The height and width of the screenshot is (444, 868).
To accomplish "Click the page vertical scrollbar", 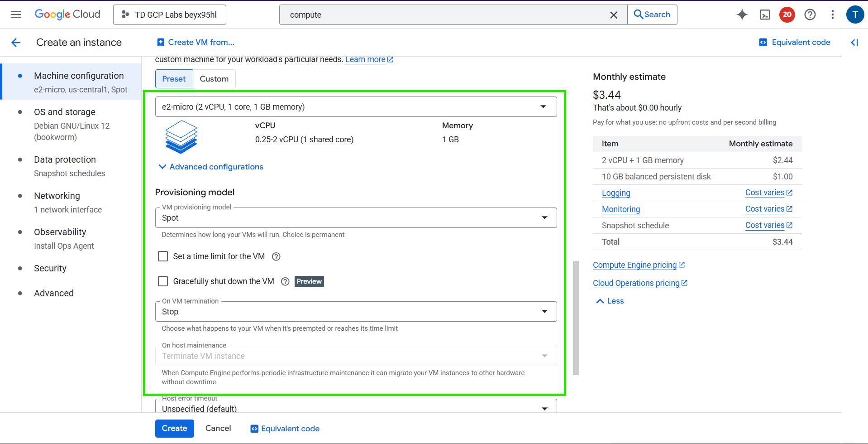I will [576, 317].
